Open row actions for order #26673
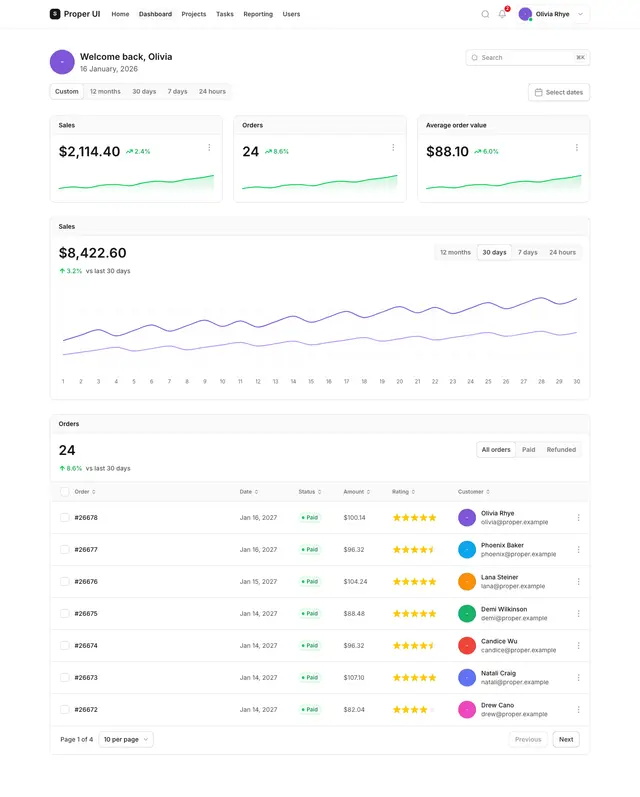This screenshot has width=640, height=797. 578,678
